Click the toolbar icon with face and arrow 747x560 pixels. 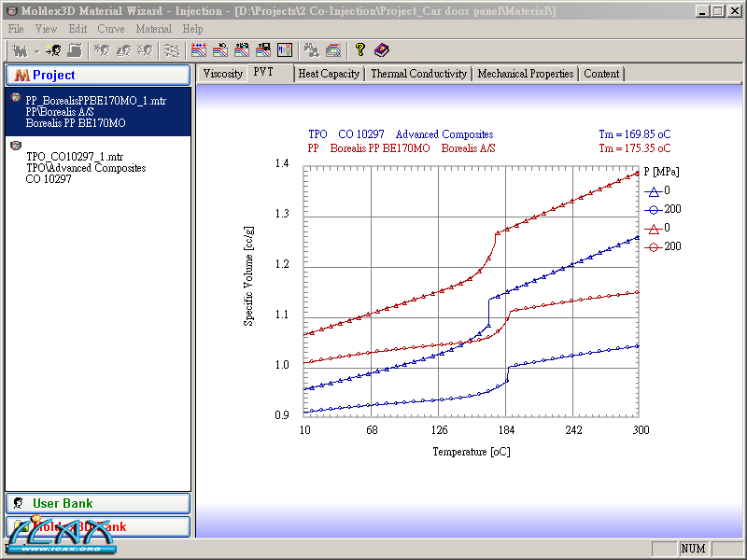[53, 50]
